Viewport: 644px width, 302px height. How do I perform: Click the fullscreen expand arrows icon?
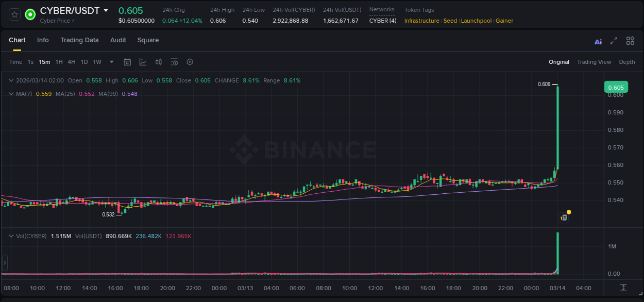(x=613, y=41)
